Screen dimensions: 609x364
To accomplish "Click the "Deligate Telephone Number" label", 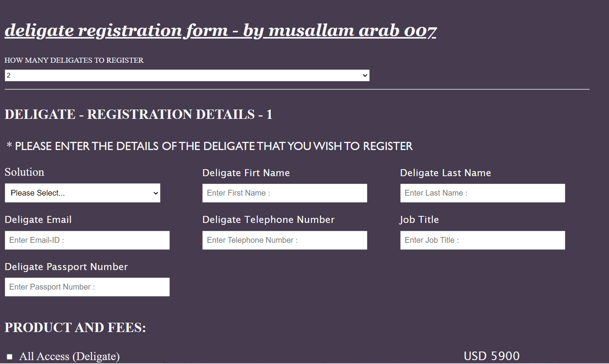I will 268,219.
